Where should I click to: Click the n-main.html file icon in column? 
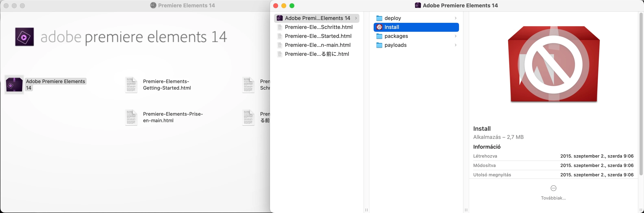tap(280, 45)
